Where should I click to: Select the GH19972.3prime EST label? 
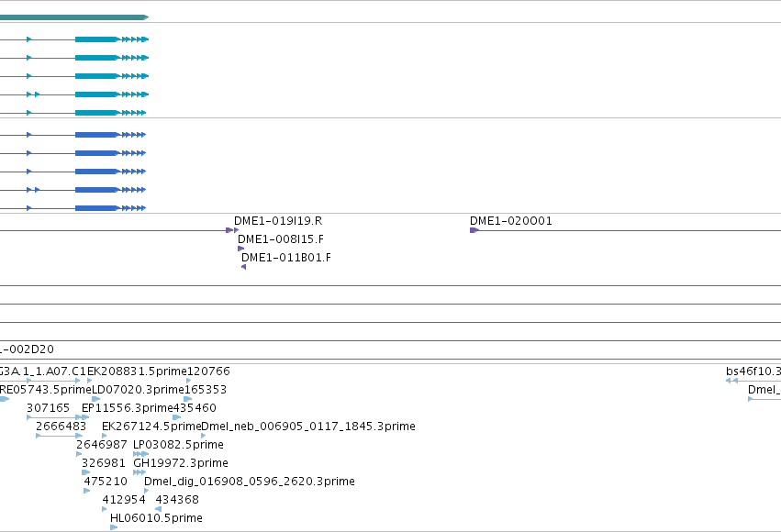(x=181, y=463)
